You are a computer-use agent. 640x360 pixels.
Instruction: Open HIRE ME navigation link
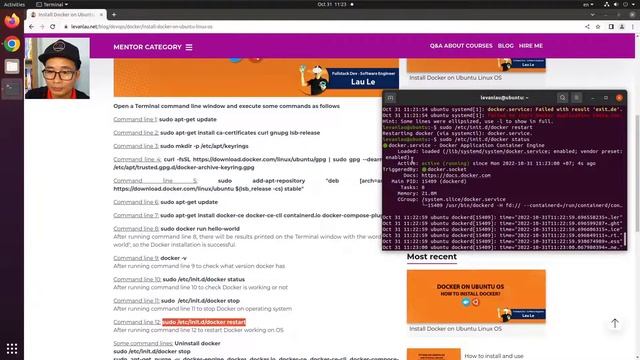coord(531,46)
